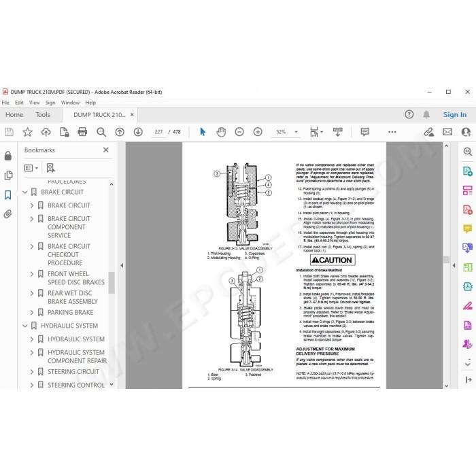Open the Help question mark icon
Image resolution: width=476 pixels, height=476 pixels.
tap(409, 114)
